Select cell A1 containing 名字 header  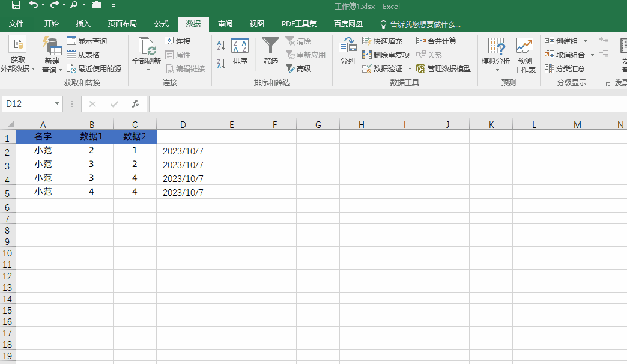tap(43, 136)
